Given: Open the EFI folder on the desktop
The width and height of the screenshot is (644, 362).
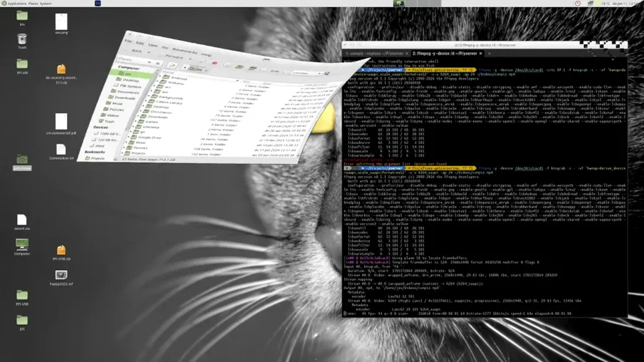Looking at the screenshot, I should (x=22, y=323).
